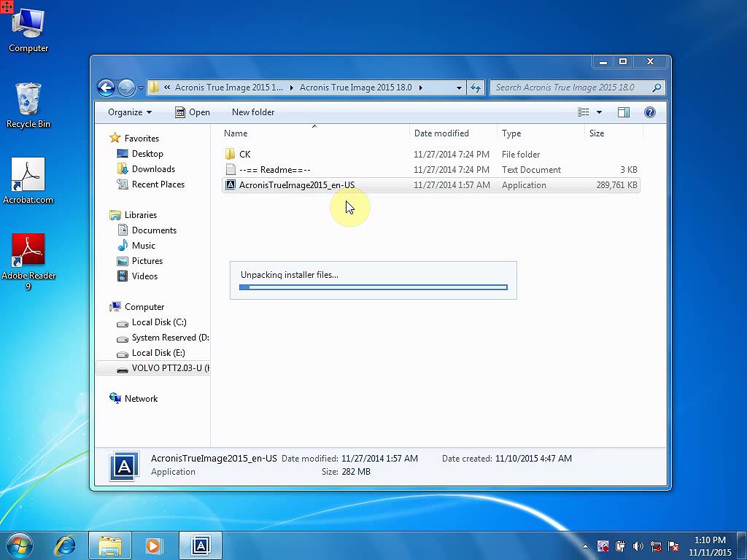Change view using the view icon
The height and width of the screenshot is (560, 747).
(584, 112)
